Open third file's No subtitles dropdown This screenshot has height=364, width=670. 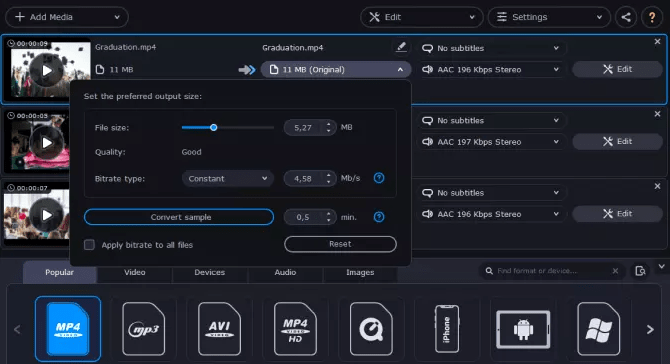coord(491,193)
